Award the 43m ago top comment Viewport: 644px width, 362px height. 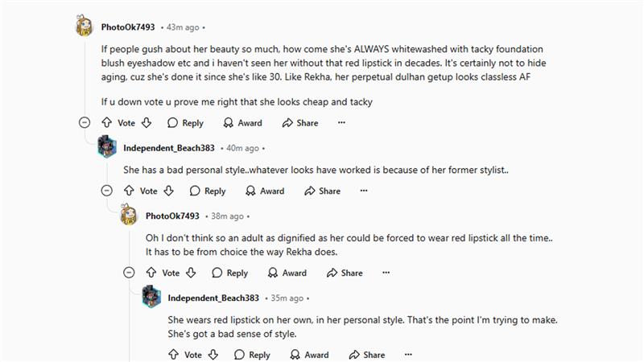243,123
